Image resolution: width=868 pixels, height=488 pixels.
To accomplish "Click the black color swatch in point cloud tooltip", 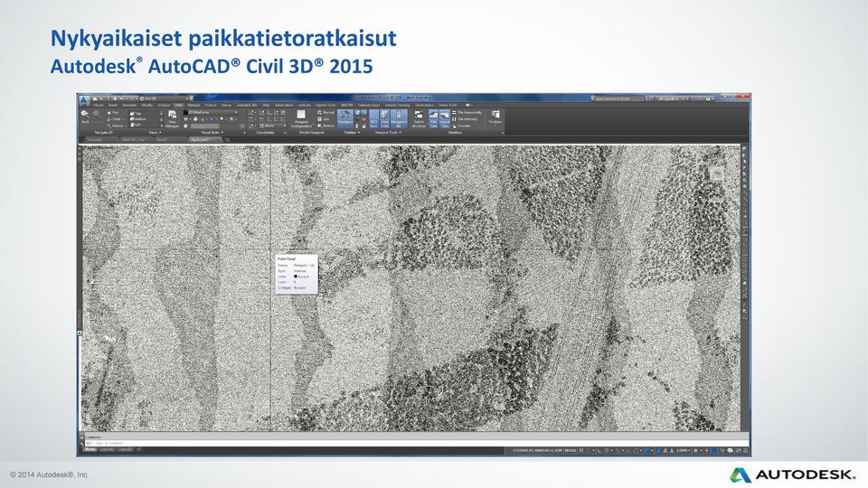I will tap(296, 277).
